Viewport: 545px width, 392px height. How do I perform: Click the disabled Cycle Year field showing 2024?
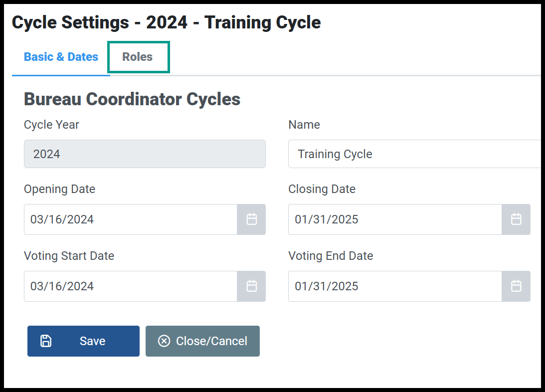pos(145,154)
